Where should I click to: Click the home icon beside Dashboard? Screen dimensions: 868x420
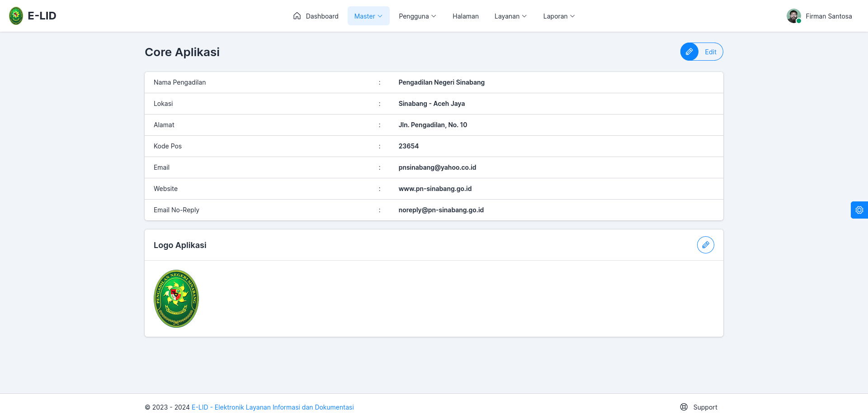(x=297, y=16)
